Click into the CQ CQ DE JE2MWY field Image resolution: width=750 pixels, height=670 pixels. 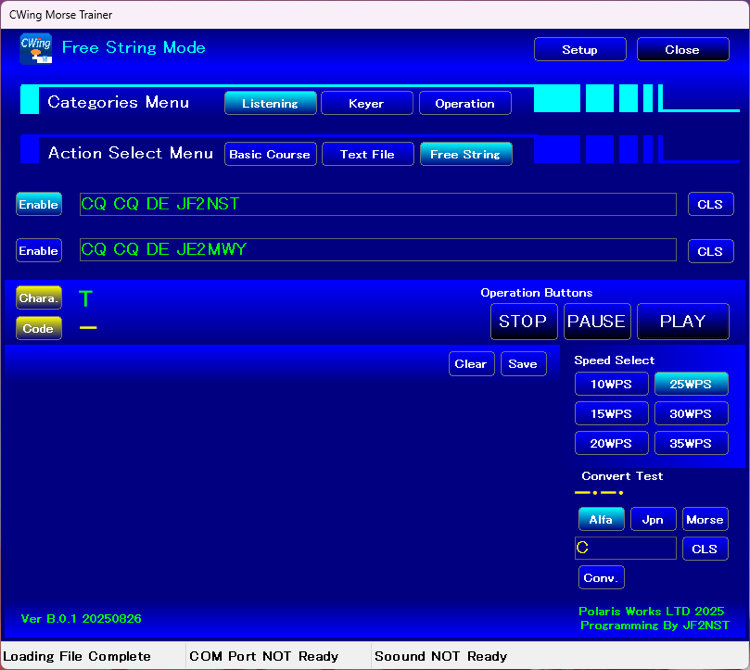(378, 250)
